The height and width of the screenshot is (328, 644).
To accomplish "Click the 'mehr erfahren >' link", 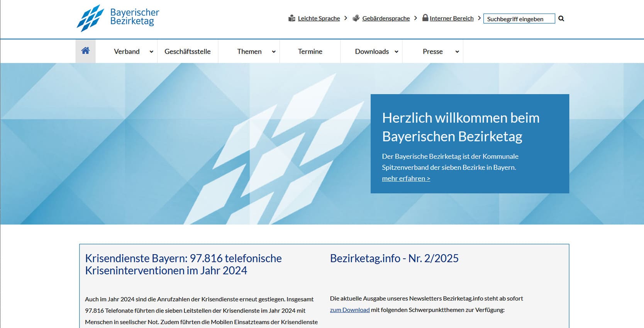I will (406, 178).
